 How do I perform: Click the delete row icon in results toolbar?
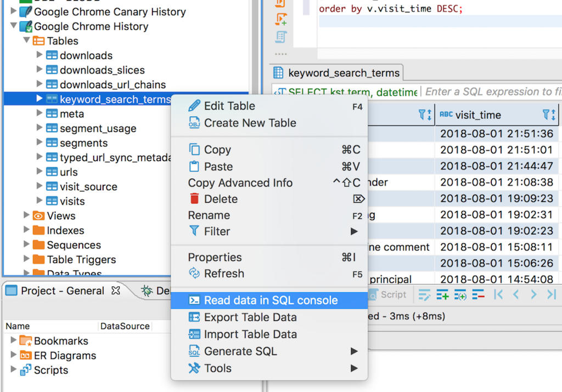[479, 295]
